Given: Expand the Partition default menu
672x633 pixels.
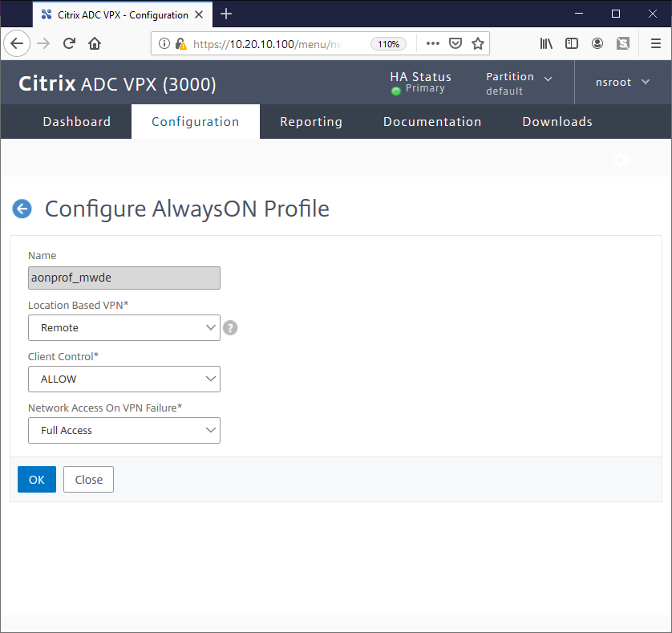Looking at the screenshot, I should pos(519,83).
